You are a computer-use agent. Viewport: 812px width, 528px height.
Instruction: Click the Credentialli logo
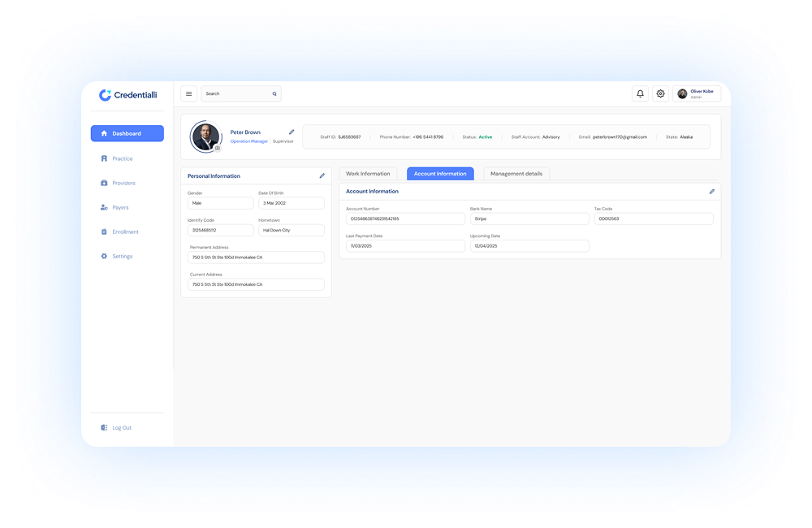(x=127, y=95)
